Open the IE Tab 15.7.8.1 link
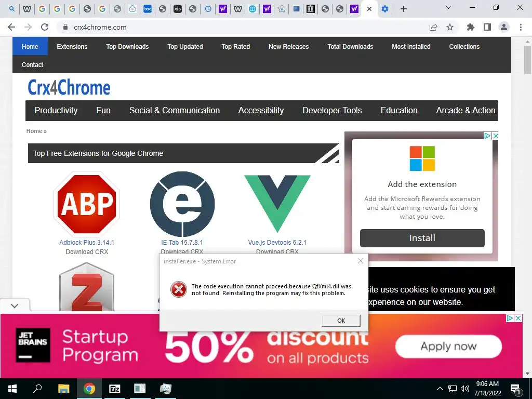This screenshot has width=532, height=399. click(182, 242)
